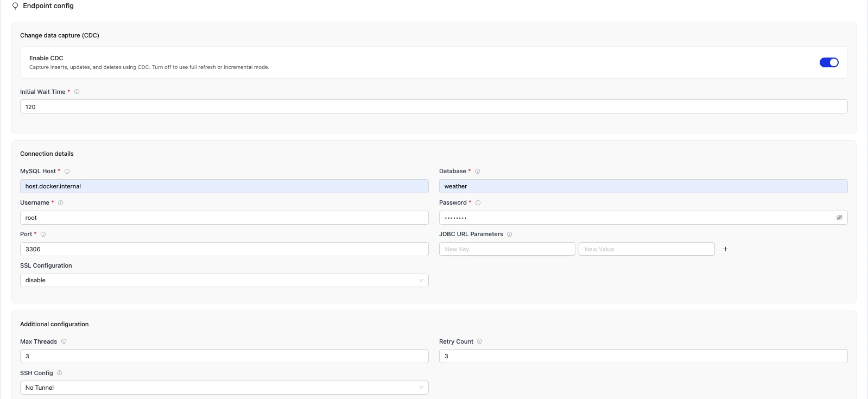Click the New Value input
The width and height of the screenshot is (868, 399).
(x=647, y=249)
